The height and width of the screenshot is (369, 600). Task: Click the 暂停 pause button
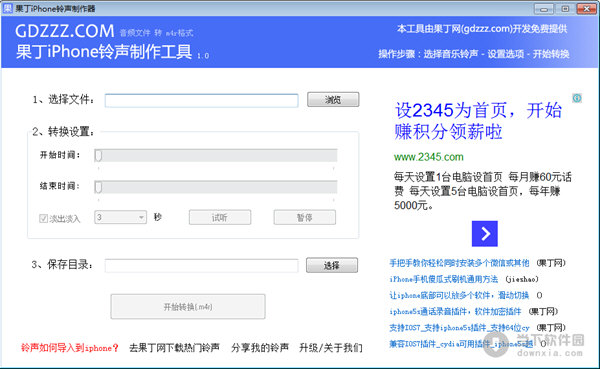305,217
